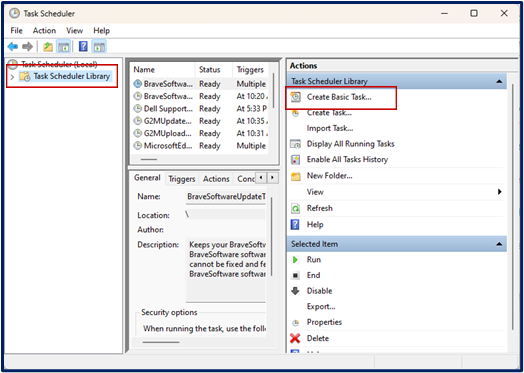Collapse the Task Scheduler Library actions section
524x373 pixels.
click(499, 81)
